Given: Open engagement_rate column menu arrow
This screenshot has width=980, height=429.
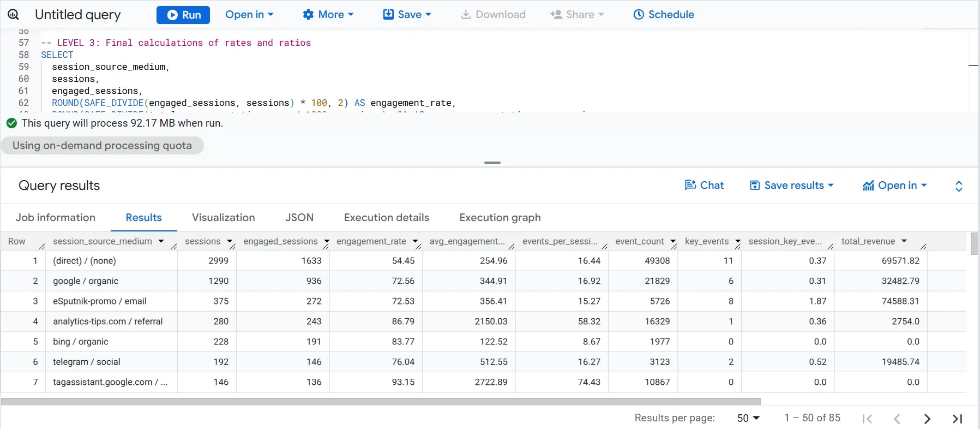Looking at the screenshot, I should click(x=415, y=241).
